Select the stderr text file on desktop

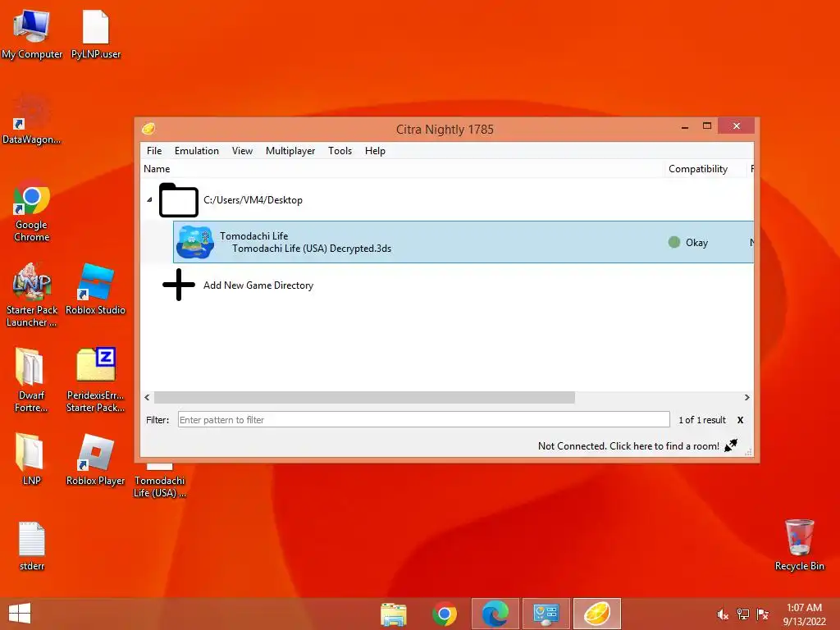click(32, 546)
